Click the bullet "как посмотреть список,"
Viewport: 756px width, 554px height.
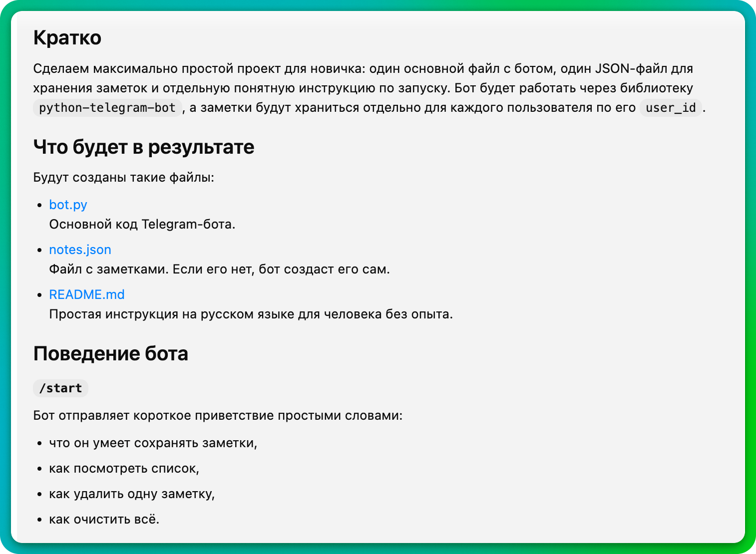click(x=124, y=468)
